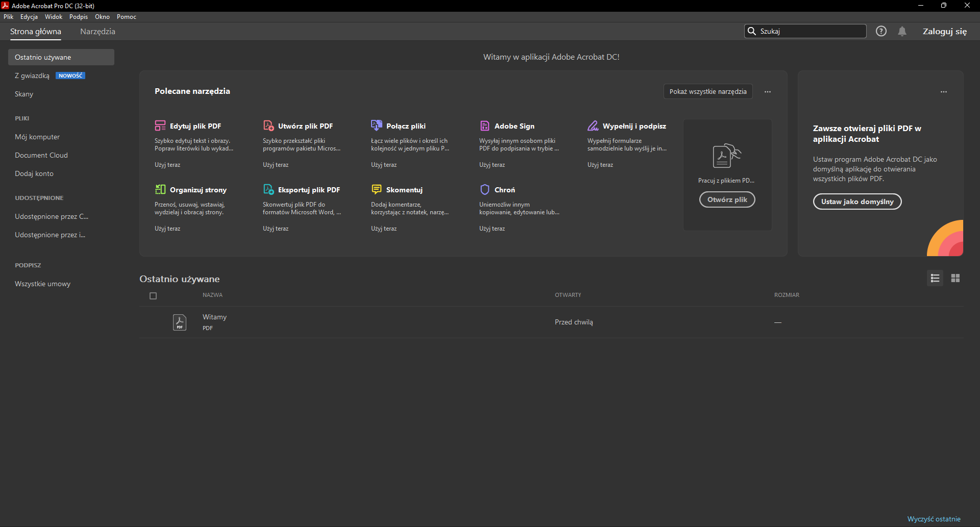
Task: Select Skany in the sidebar
Action: (24, 94)
